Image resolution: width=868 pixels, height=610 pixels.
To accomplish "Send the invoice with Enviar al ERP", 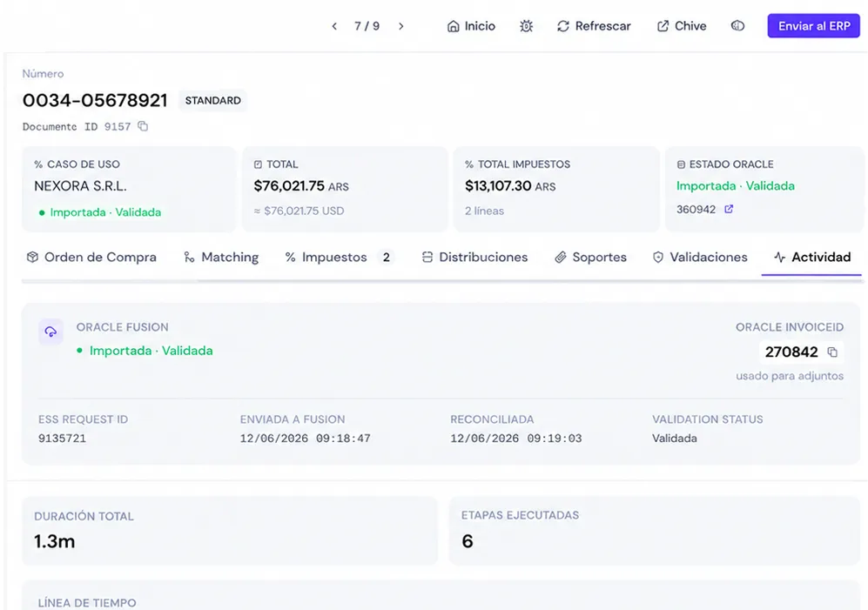I will (x=814, y=26).
